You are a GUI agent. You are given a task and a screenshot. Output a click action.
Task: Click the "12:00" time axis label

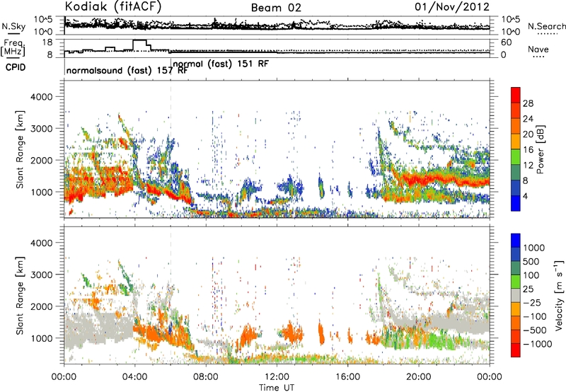point(277,377)
